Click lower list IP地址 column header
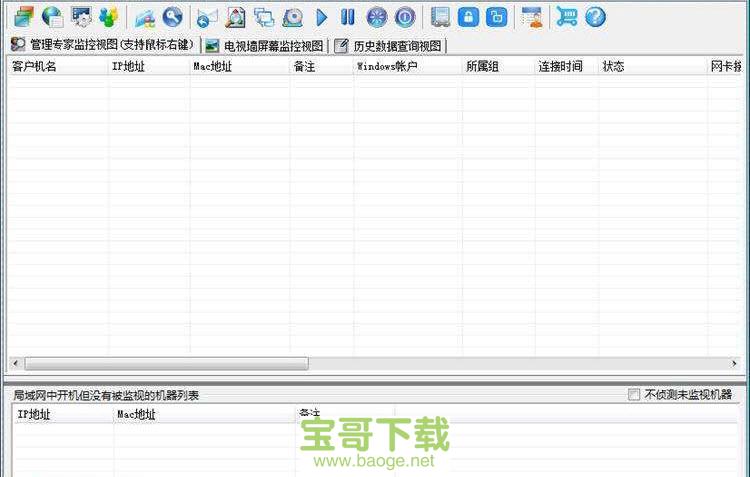This screenshot has width=750, height=477. pos(64,414)
